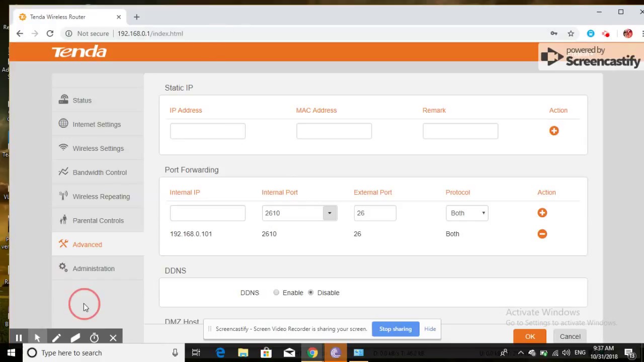This screenshot has width=644, height=362.
Task: Open Internet Settings in sidebar
Action: (x=97, y=124)
